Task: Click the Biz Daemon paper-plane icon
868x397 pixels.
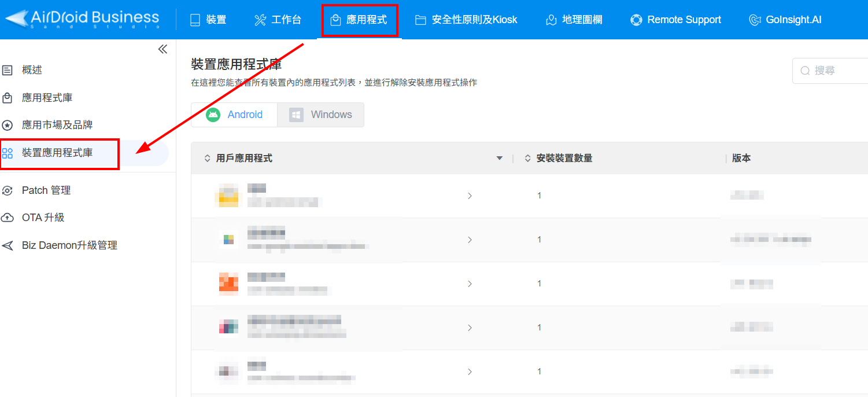Action: tap(8, 245)
